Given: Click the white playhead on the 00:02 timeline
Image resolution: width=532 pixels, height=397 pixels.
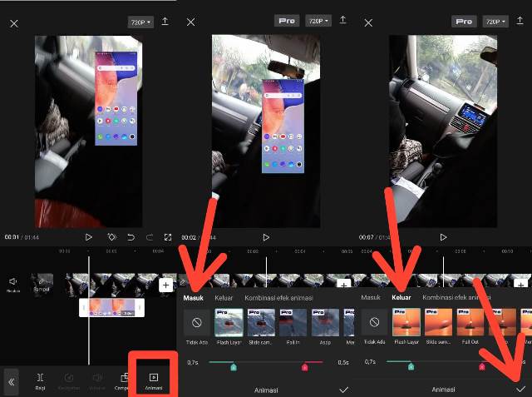Looking at the screenshot, I should point(266,271).
